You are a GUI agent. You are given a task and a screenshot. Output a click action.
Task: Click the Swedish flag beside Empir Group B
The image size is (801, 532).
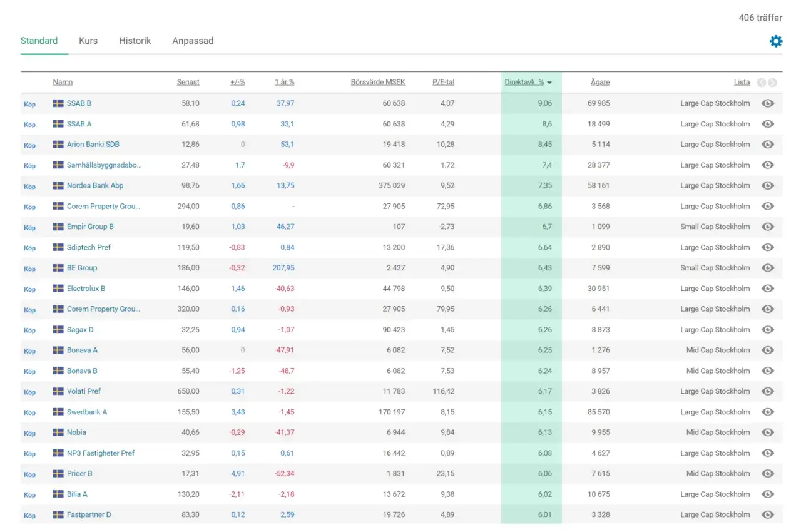(58, 227)
